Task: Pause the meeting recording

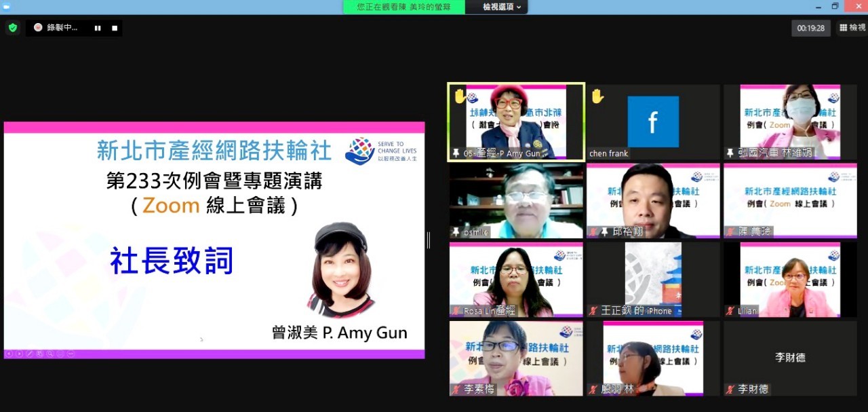Action: click(x=98, y=28)
